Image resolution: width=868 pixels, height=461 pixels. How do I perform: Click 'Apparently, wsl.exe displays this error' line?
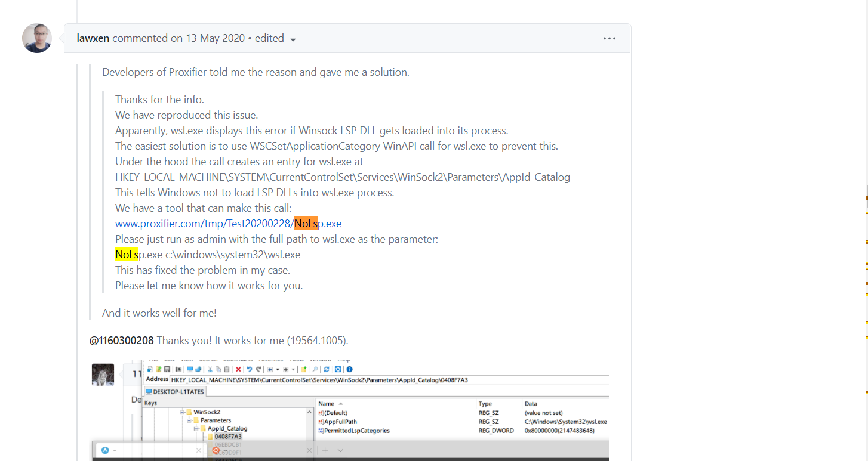pos(312,131)
